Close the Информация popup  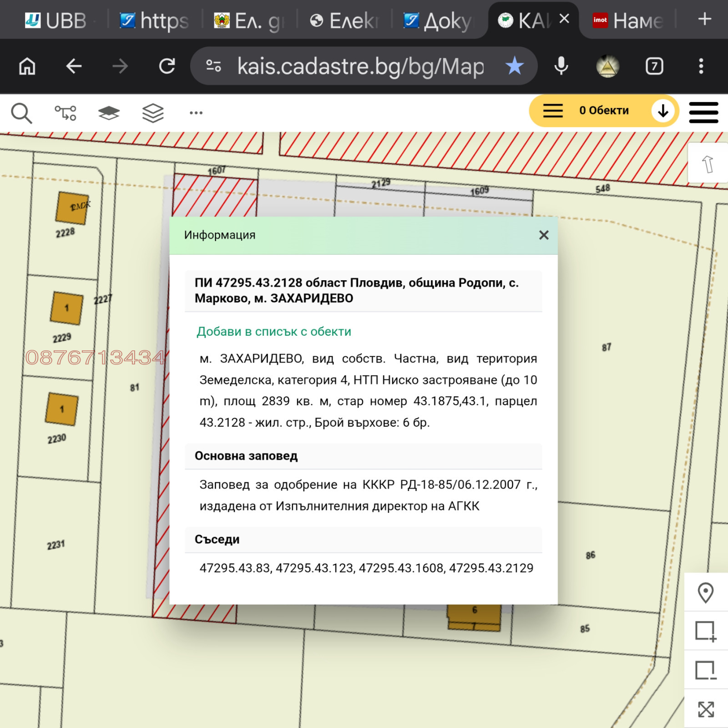(x=544, y=235)
